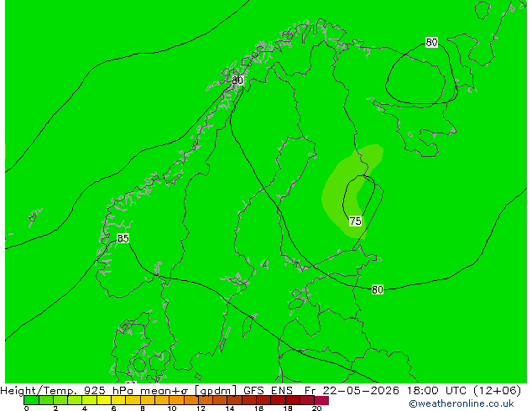Image resolution: width=532 pixels, height=411 pixels.
Task: Pick the legend swatch for values 8–9
Action: click(x=148, y=400)
